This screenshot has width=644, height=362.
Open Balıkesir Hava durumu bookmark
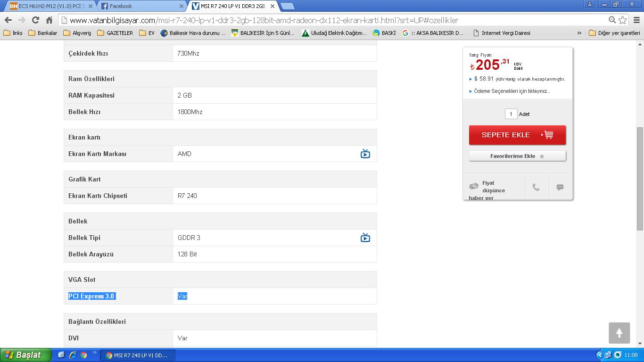click(193, 33)
